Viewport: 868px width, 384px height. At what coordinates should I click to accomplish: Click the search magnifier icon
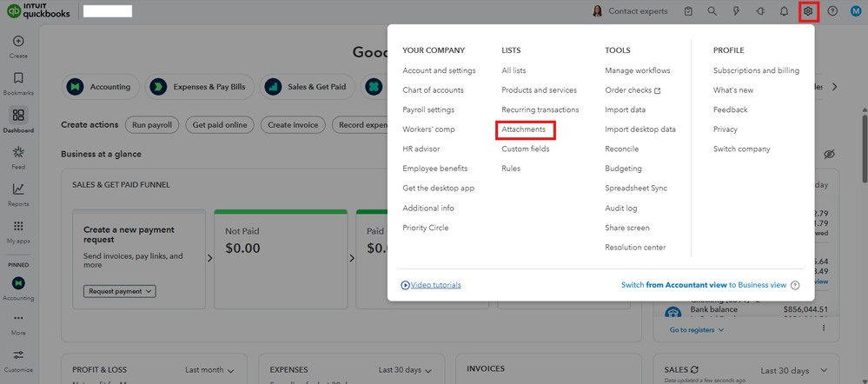coord(712,11)
